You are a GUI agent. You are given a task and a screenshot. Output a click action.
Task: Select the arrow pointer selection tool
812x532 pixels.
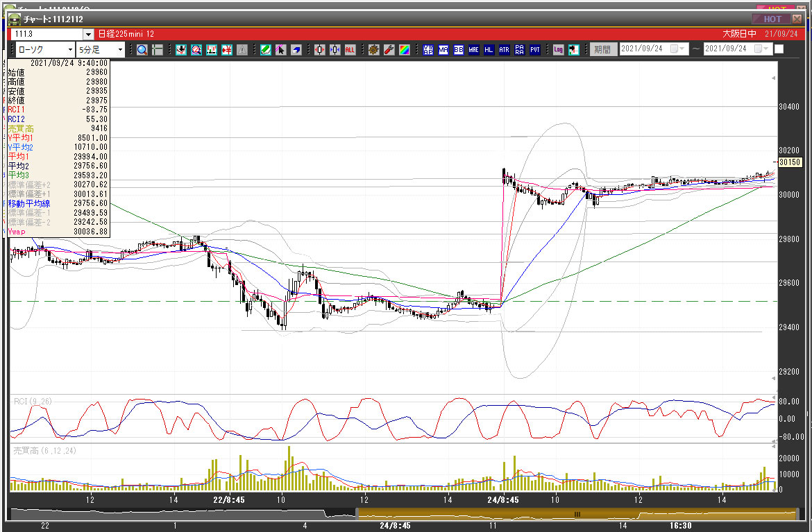click(x=280, y=50)
